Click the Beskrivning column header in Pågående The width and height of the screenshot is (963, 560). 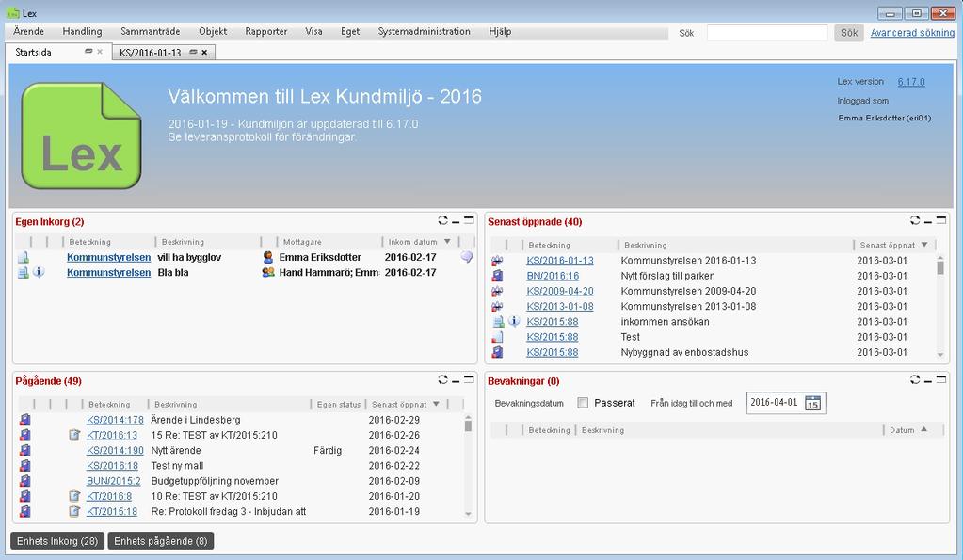pyautogui.click(x=176, y=404)
